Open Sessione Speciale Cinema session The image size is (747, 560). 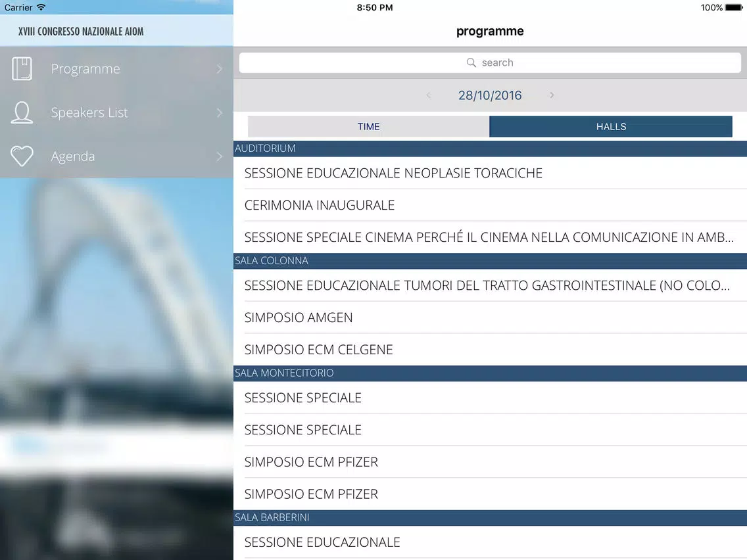click(491, 237)
